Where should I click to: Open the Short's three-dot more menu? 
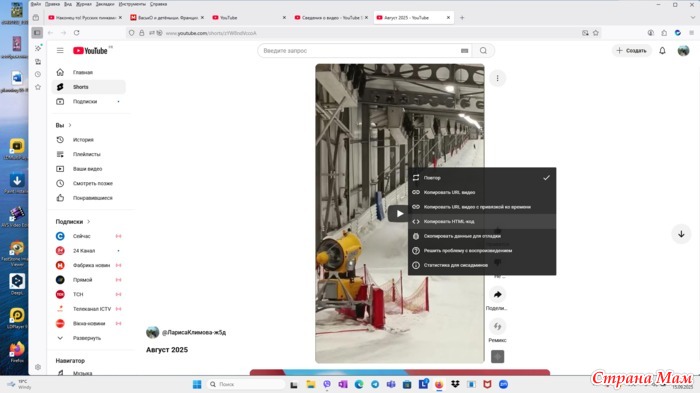[497, 79]
